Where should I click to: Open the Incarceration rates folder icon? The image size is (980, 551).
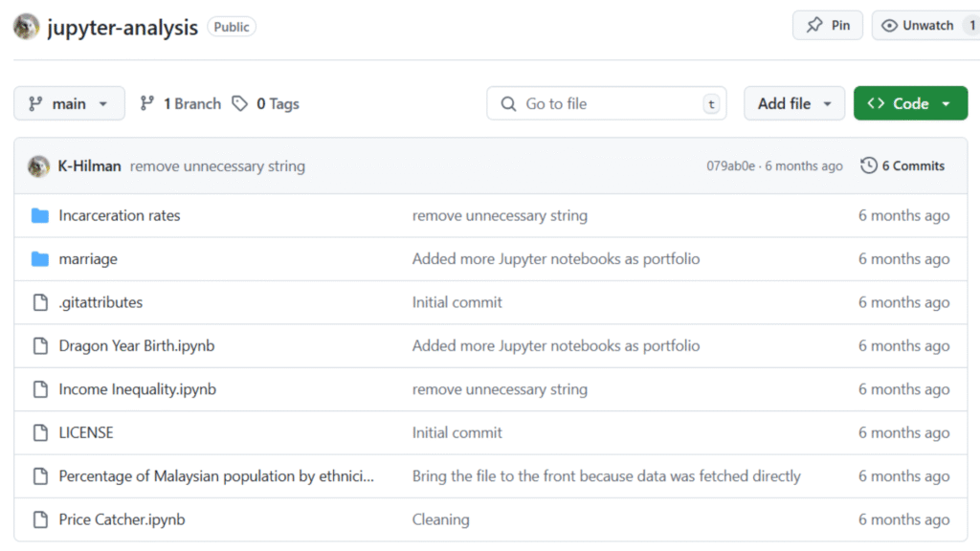click(x=40, y=215)
